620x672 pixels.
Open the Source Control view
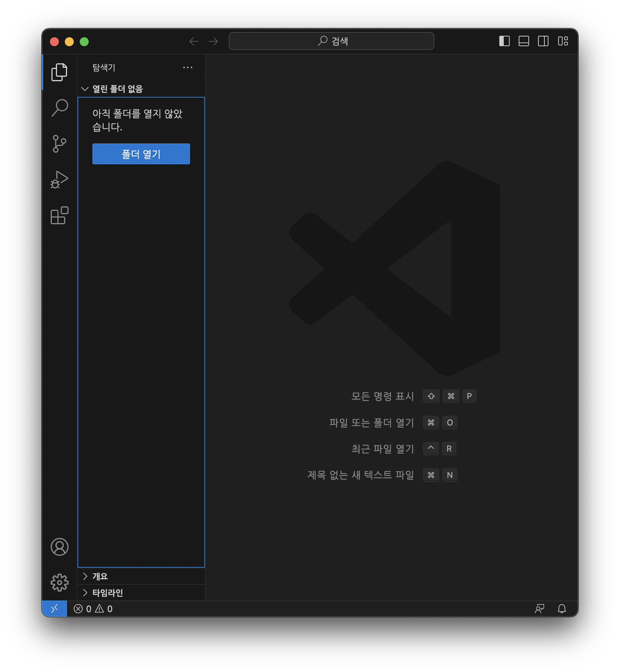click(59, 144)
